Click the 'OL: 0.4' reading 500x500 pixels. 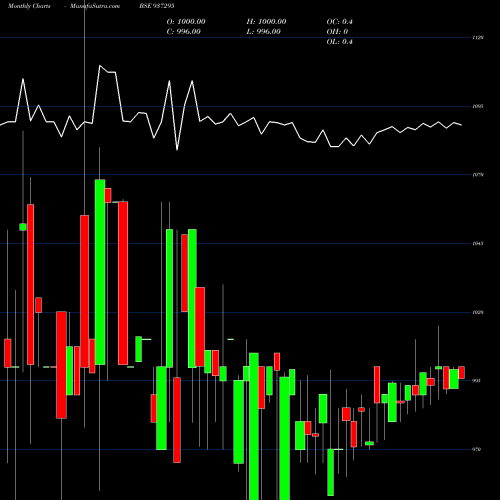(340, 42)
